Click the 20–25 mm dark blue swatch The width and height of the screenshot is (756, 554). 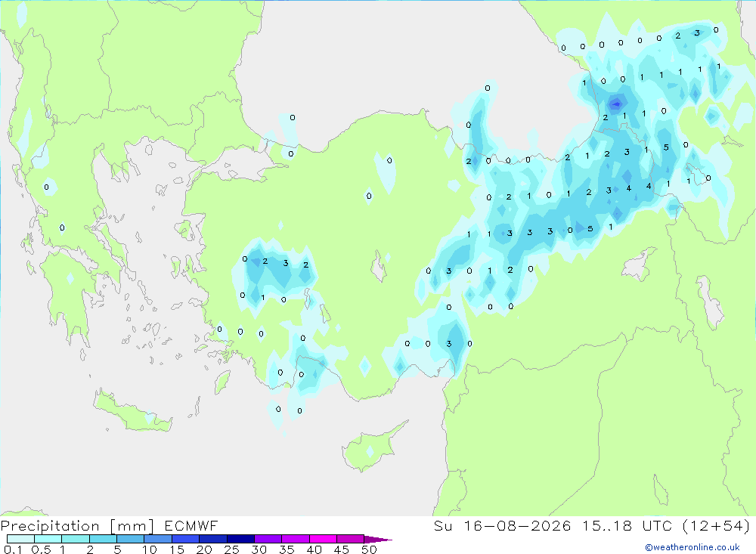click(x=212, y=539)
